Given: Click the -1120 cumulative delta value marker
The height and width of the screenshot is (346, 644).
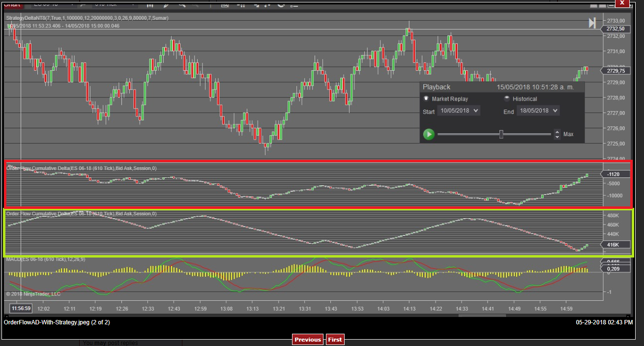Looking at the screenshot, I should (614, 174).
